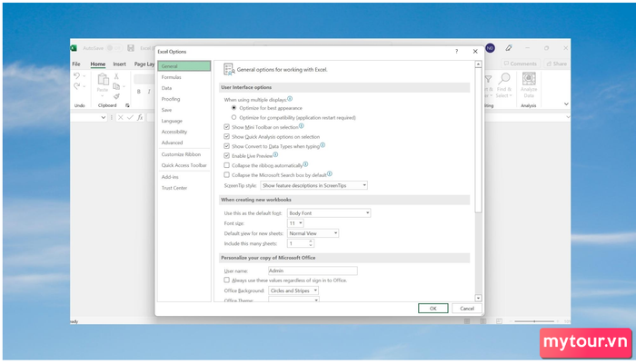Click info icon next to Enable Live Preview
This screenshot has width=636, height=364.
[x=275, y=155]
